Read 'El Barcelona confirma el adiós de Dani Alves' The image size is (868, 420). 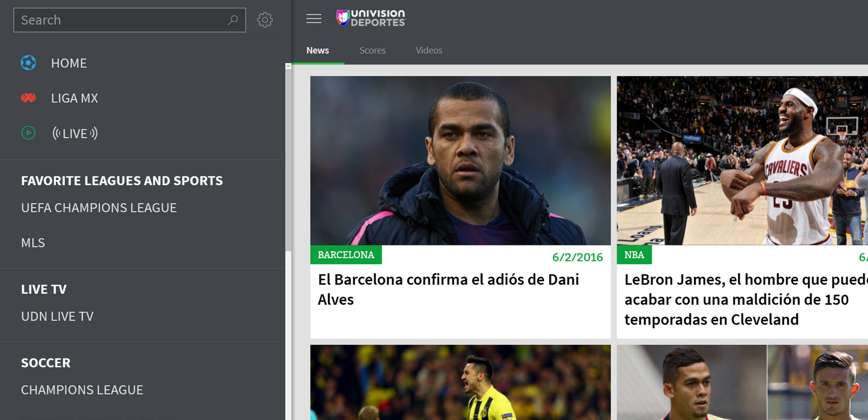pos(448,289)
